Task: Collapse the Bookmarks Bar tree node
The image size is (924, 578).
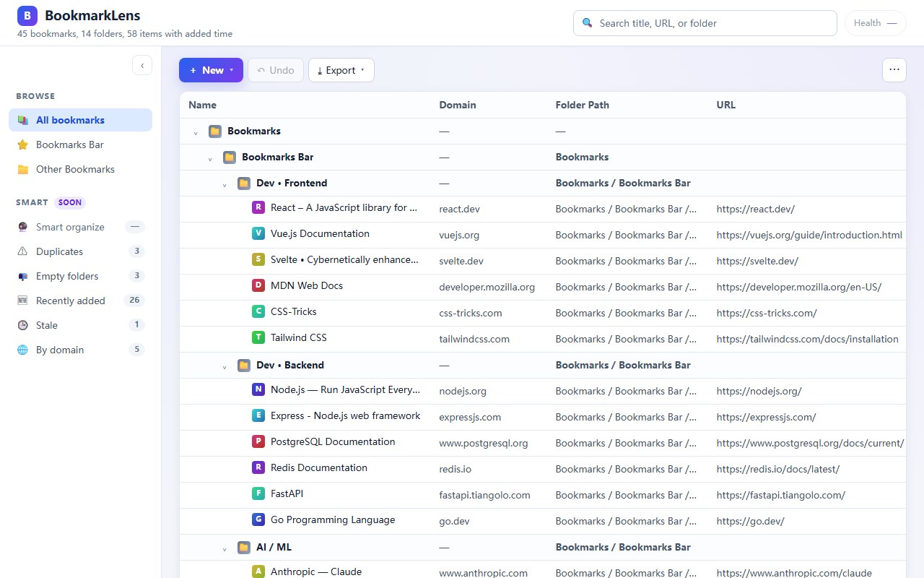Action: 210,159
